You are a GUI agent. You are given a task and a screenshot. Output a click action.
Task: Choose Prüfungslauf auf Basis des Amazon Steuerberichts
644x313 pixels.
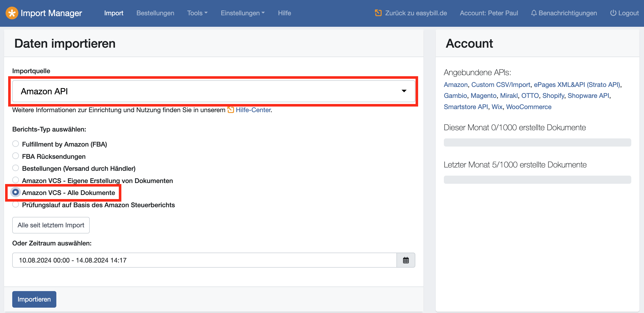click(x=16, y=204)
